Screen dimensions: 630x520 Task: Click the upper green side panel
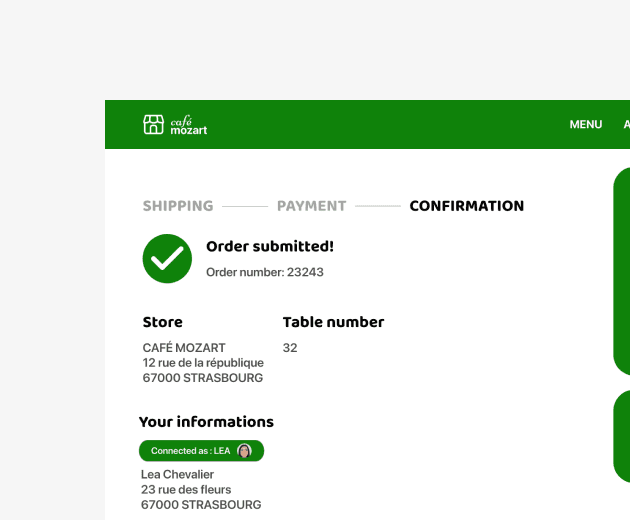pyautogui.click(x=622, y=271)
